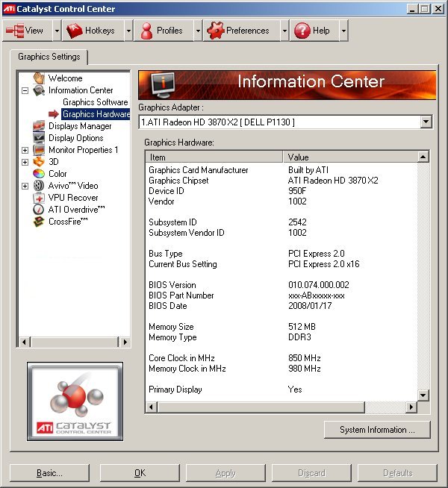Click the CrossFire icon
The image size is (448, 488).
coord(39,222)
